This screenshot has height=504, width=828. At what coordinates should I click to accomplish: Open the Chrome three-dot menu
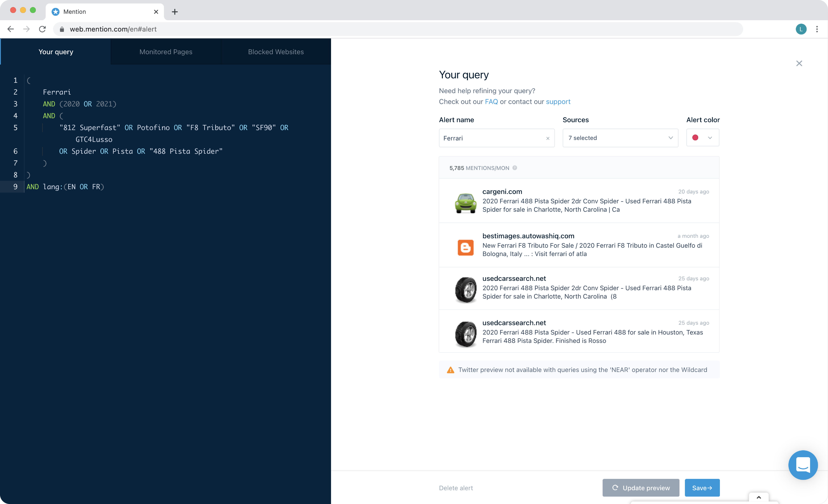(817, 29)
